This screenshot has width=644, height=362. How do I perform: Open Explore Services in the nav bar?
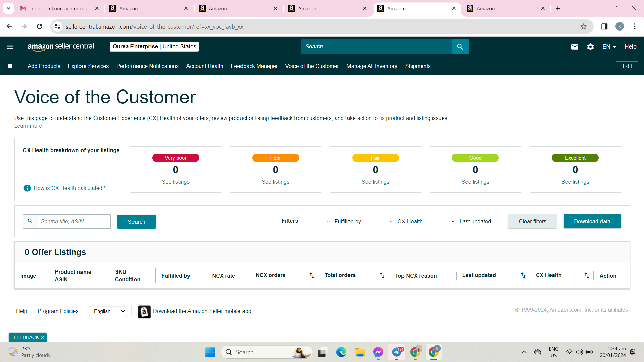pyautogui.click(x=88, y=66)
